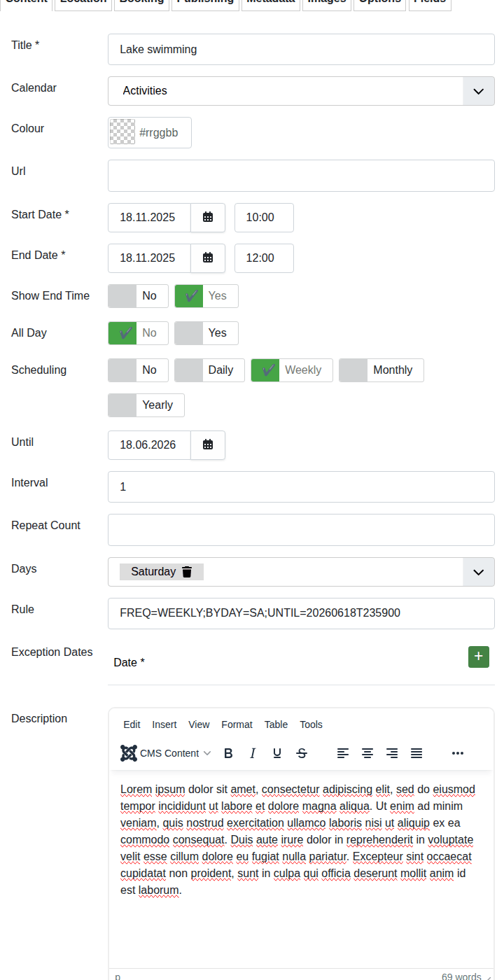The width and height of the screenshot is (504, 980).
Task: Remove Saturday with the trash icon
Action: point(187,572)
